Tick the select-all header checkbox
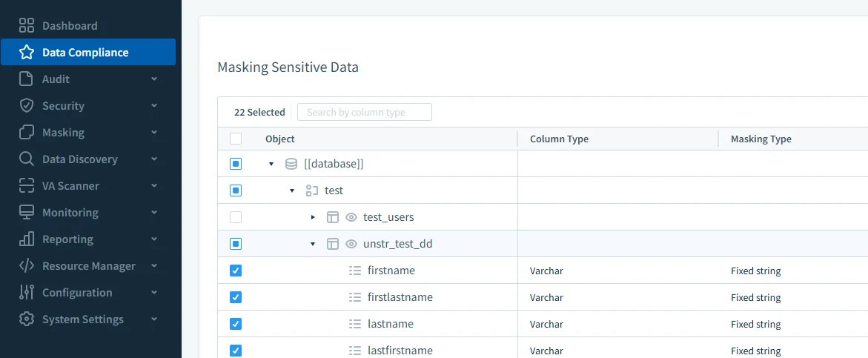The height and width of the screenshot is (358, 868). 236,139
